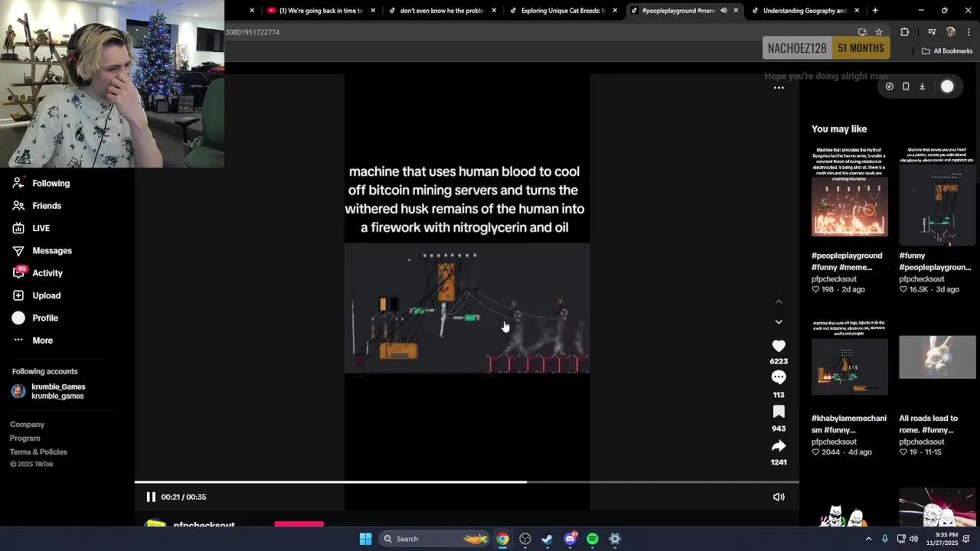This screenshot has height=551, width=980.
Task: Switch to 'don't even know he the problem' tab
Action: (442, 11)
